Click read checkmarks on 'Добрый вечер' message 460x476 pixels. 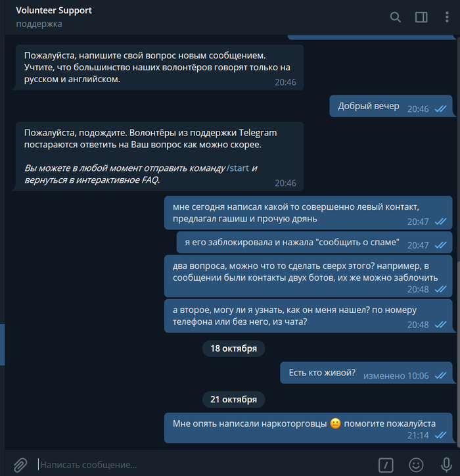point(440,108)
